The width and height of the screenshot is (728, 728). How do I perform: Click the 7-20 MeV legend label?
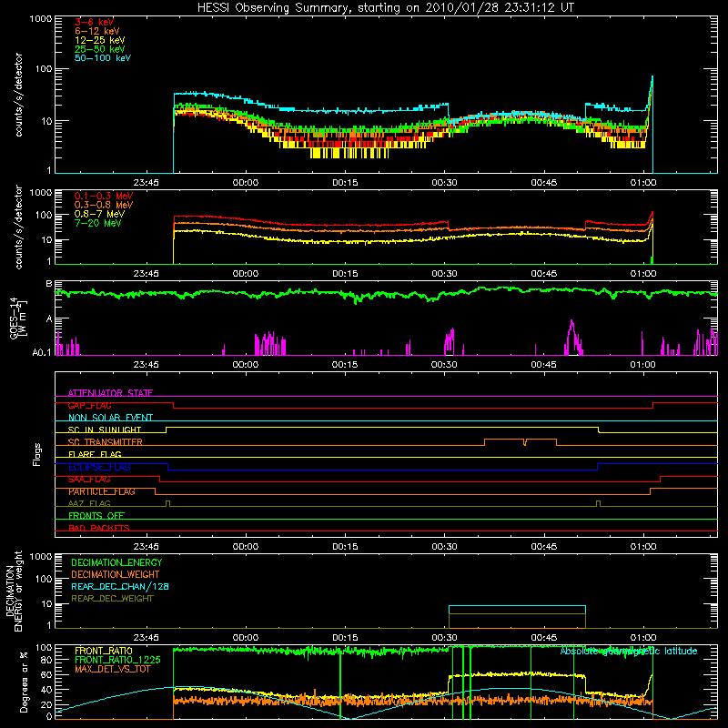point(97,223)
